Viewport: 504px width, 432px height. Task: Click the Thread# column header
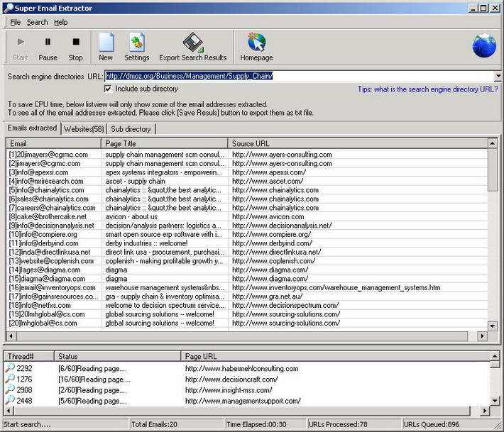(x=28, y=356)
